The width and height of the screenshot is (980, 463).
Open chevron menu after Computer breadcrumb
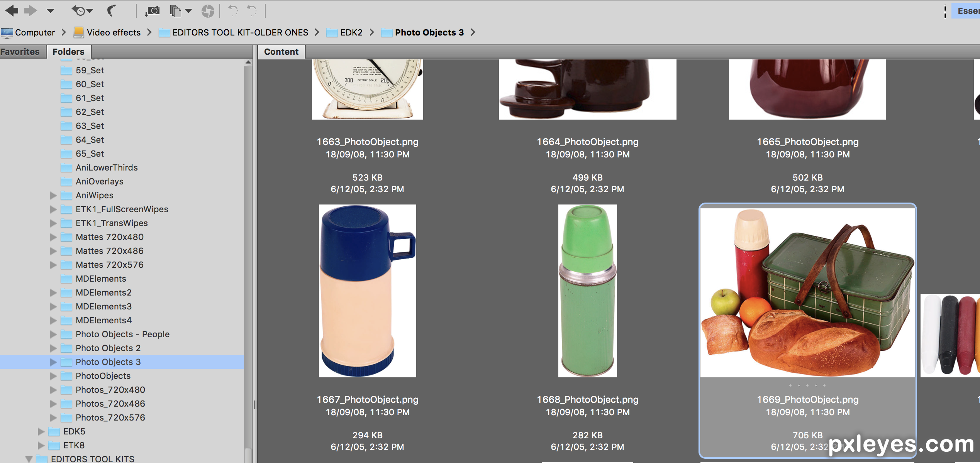64,32
